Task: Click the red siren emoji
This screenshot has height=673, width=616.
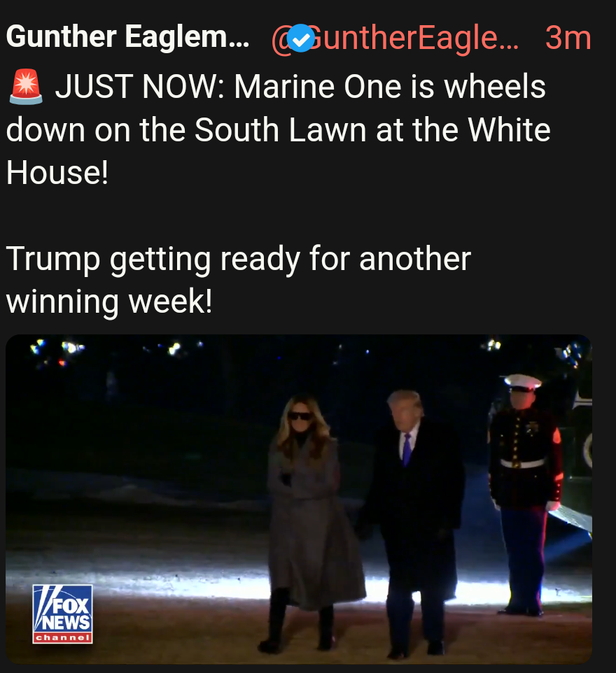Action: coord(26,87)
